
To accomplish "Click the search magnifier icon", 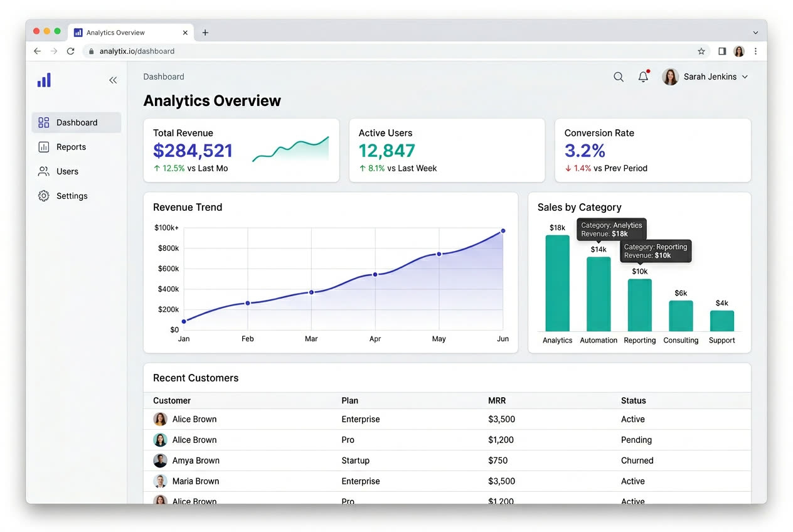I will point(619,77).
